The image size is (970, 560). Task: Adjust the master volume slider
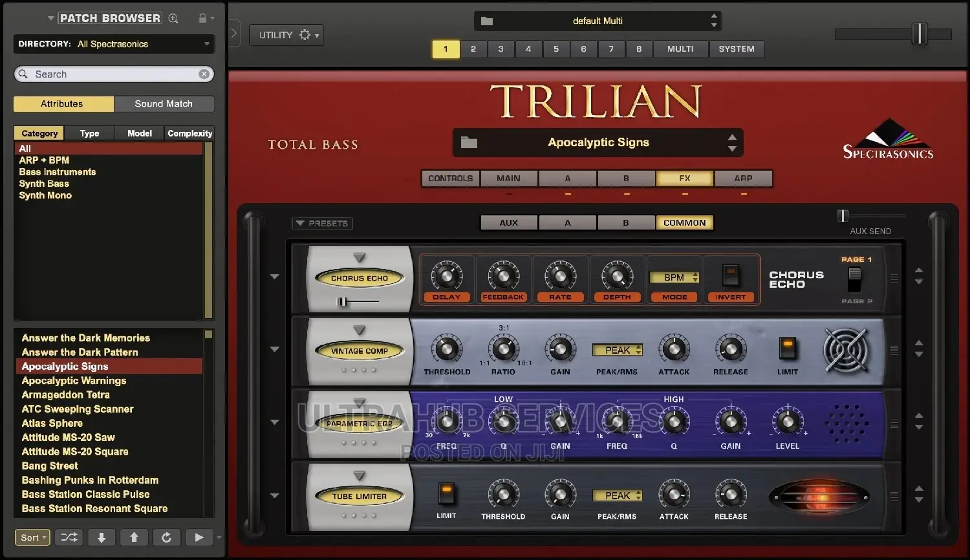click(919, 34)
